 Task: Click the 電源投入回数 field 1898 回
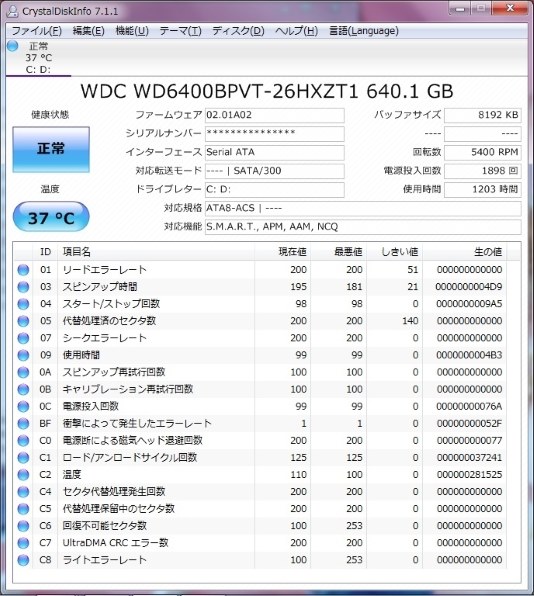(x=483, y=171)
